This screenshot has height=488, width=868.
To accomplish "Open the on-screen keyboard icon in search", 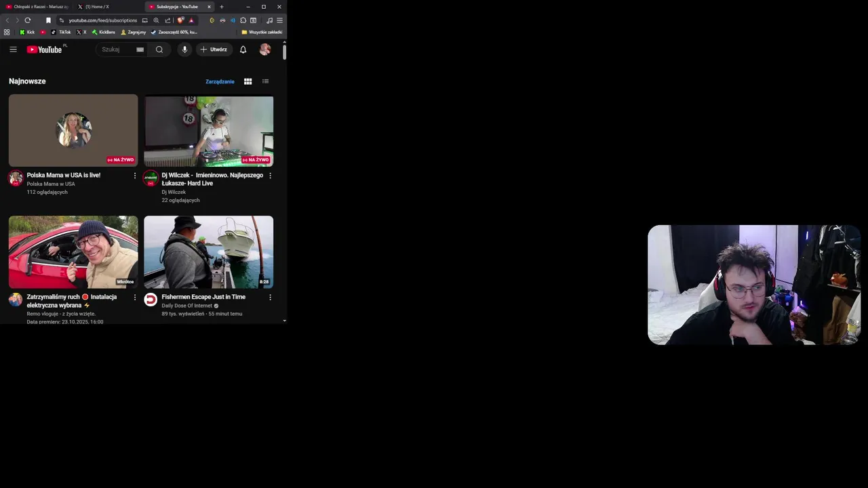I will [x=140, y=49].
